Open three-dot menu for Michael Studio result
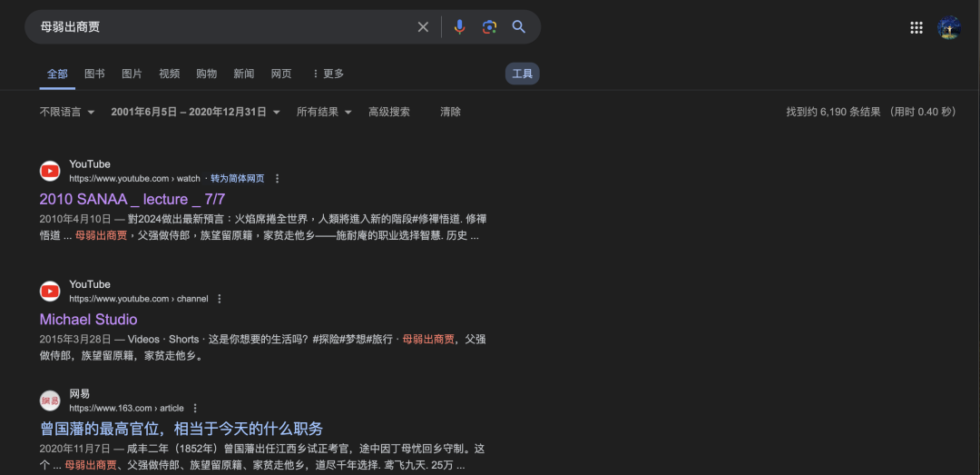 coord(220,299)
